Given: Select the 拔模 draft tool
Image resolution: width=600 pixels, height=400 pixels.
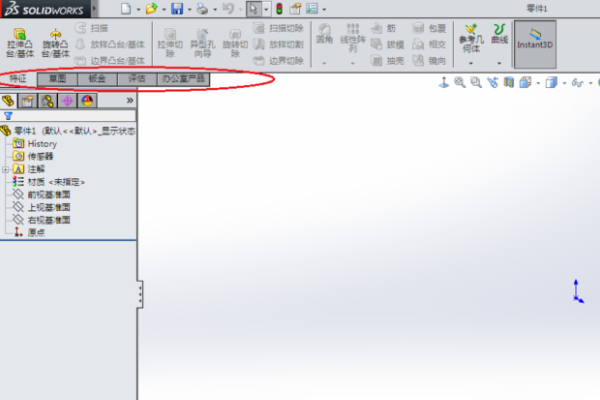Looking at the screenshot, I should [x=387, y=44].
